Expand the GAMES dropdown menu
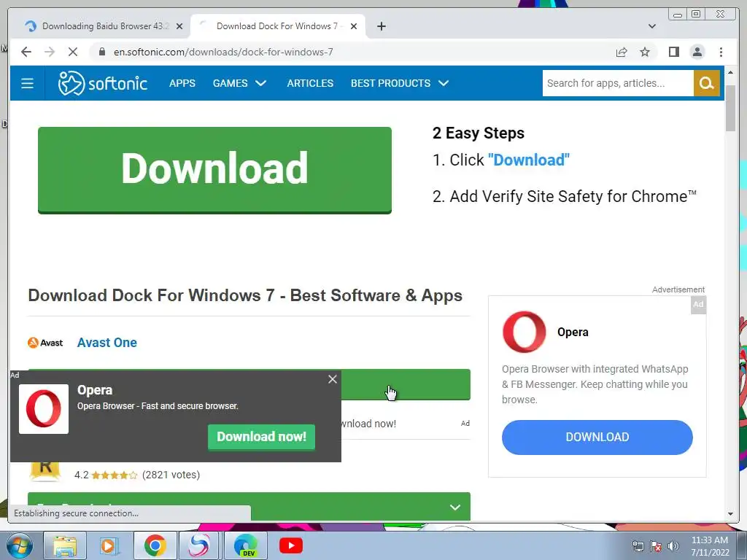This screenshot has height=560, width=747. tap(239, 83)
